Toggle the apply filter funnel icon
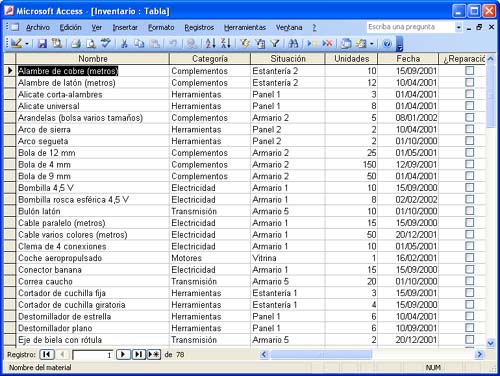Image resolution: width=500 pixels, height=376 pixels. pyautogui.click(x=275, y=43)
